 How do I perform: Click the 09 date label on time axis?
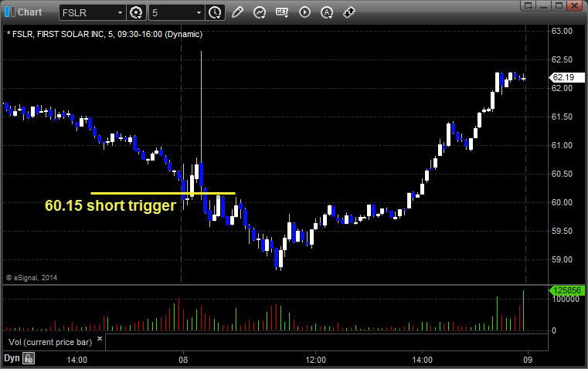coord(528,360)
